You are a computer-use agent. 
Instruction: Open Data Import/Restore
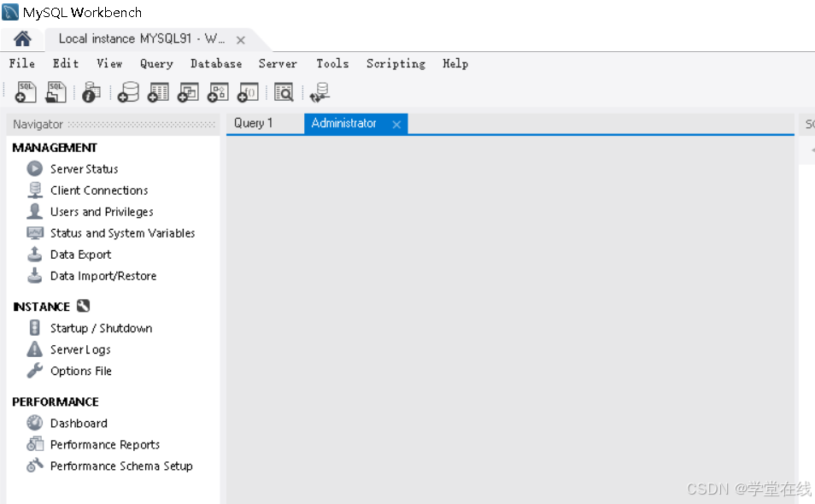click(x=103, y=276)
